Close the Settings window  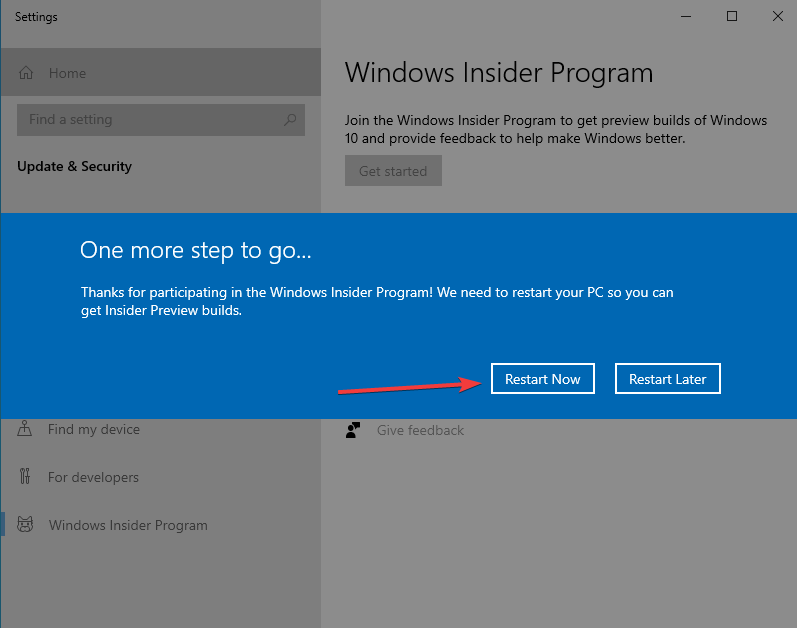coord(777,16)
